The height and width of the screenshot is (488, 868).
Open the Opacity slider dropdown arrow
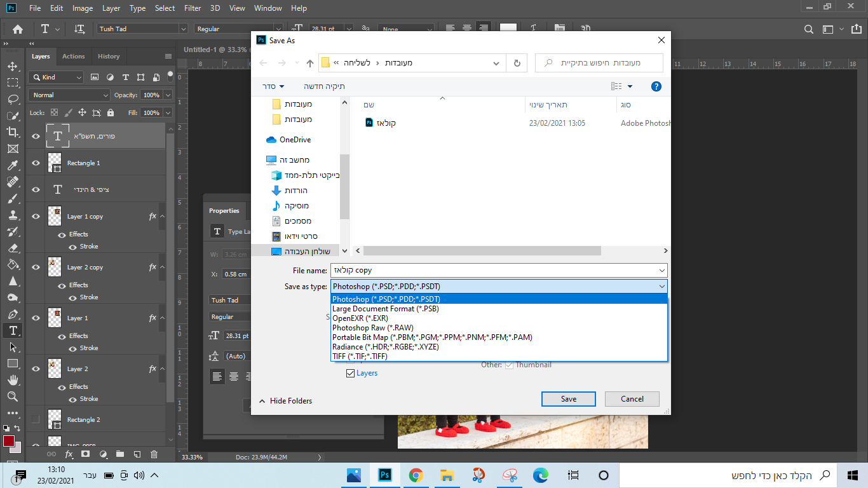click(x=168, y=95)
